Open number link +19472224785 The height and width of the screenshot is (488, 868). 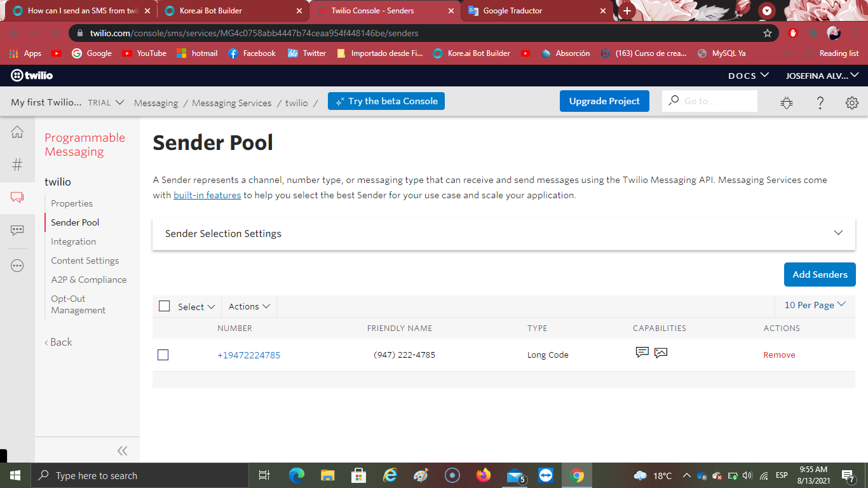pyautogui.click(x=248, y=355)
